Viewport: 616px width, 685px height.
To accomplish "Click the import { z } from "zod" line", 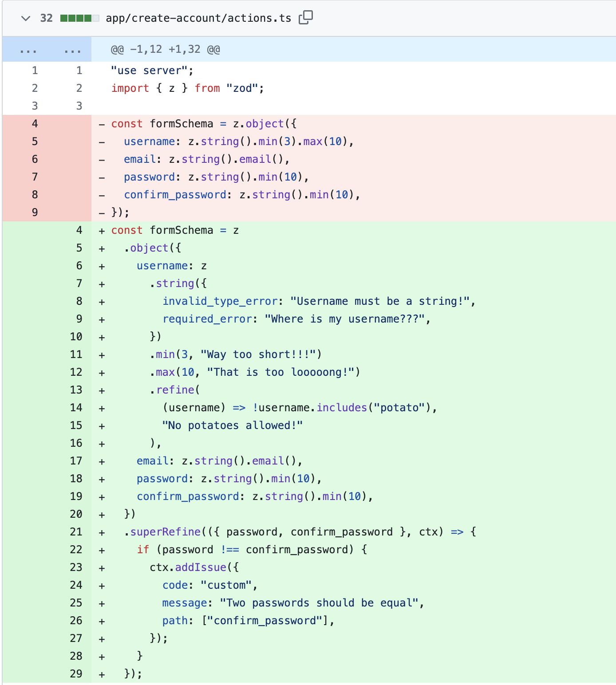I will click(188, 88).
